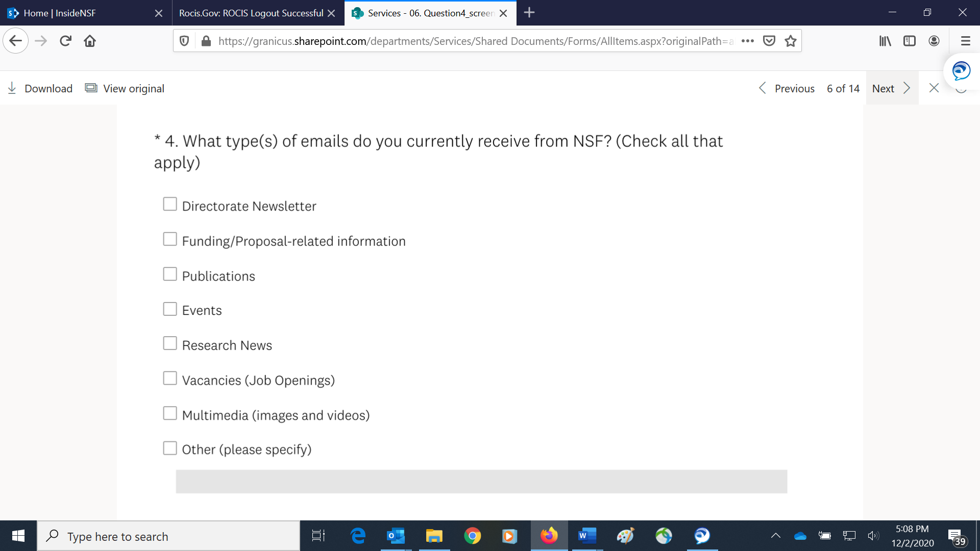This screenshot has height=551, width=980.
Task: Save page to Pocket icon
Action: pos(769,41)
